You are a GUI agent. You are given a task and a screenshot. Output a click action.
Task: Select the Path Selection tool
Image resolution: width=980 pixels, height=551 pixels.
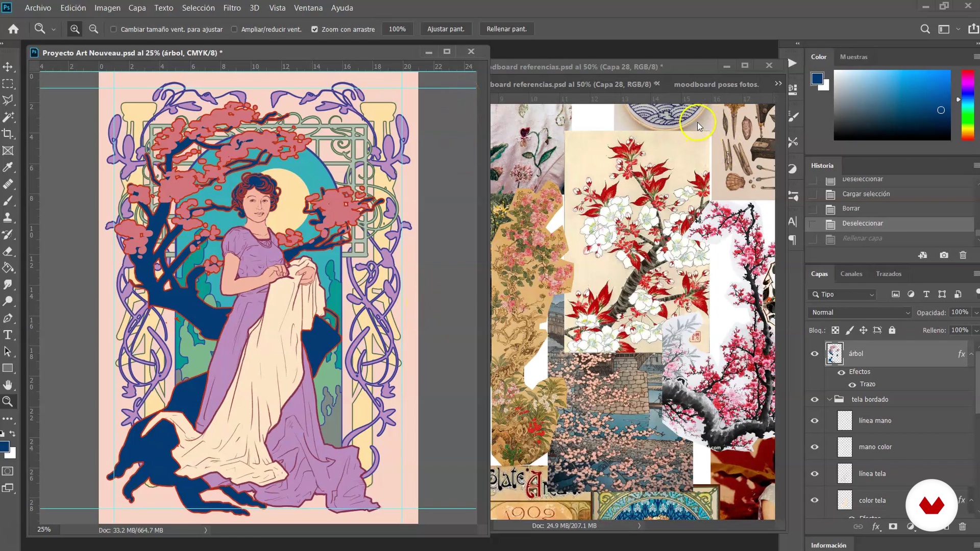tap(8, 352)
